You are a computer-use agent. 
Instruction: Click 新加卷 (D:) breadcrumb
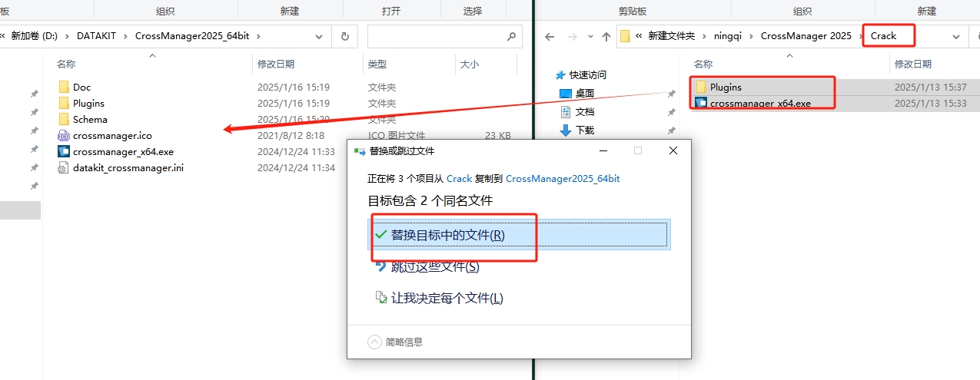pyautogui.click(x=36, y=36)
